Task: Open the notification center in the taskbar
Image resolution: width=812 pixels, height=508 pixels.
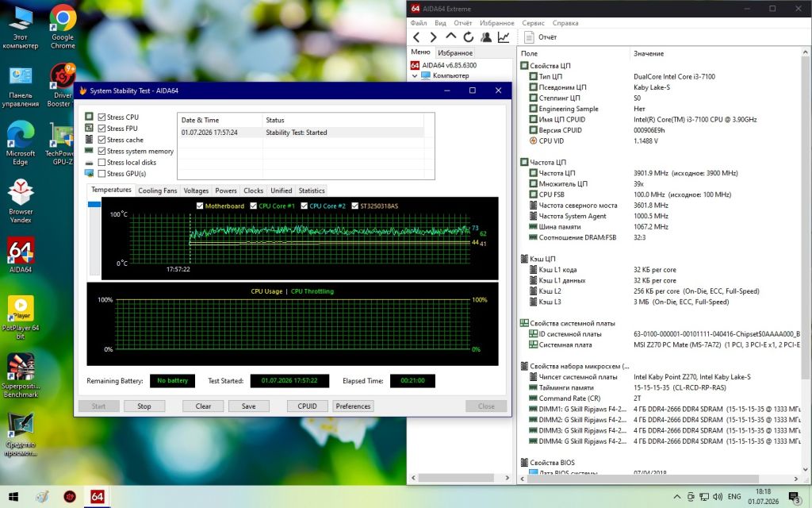Action: [x=795, y=497]
